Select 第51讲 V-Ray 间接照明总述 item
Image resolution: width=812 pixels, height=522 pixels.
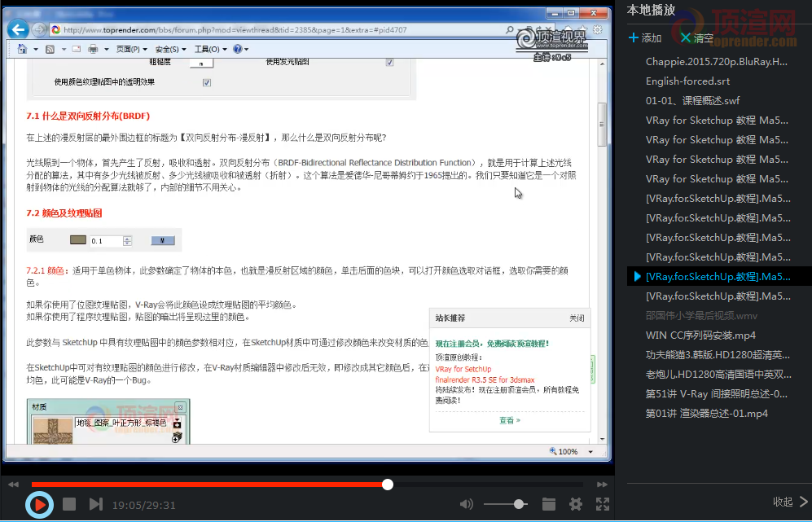point(716,394)
